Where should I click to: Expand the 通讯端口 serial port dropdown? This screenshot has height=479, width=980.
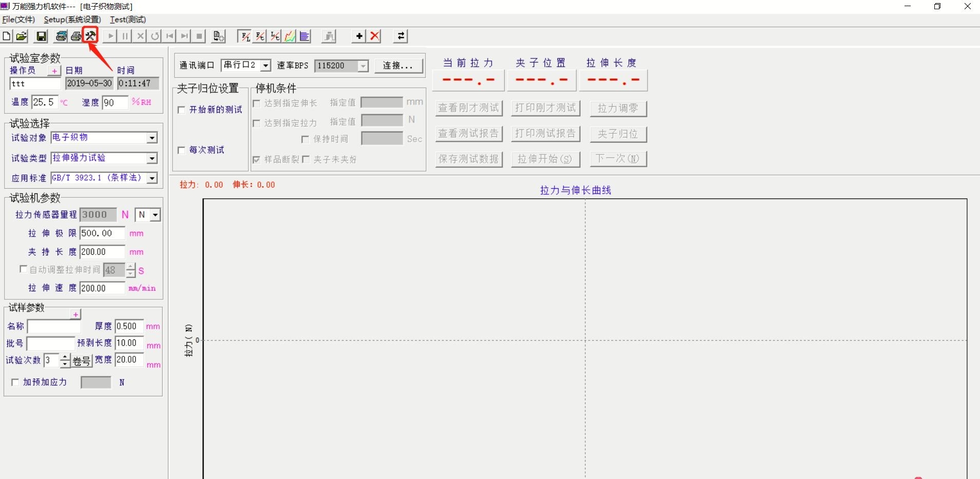[x=265, y=66]
